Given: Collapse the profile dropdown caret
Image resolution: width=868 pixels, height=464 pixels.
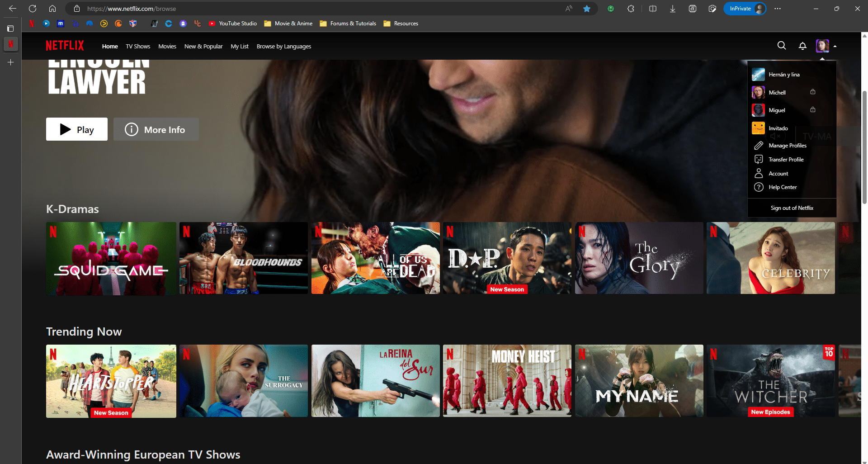Looking at the screenshot, I should 835,46.
